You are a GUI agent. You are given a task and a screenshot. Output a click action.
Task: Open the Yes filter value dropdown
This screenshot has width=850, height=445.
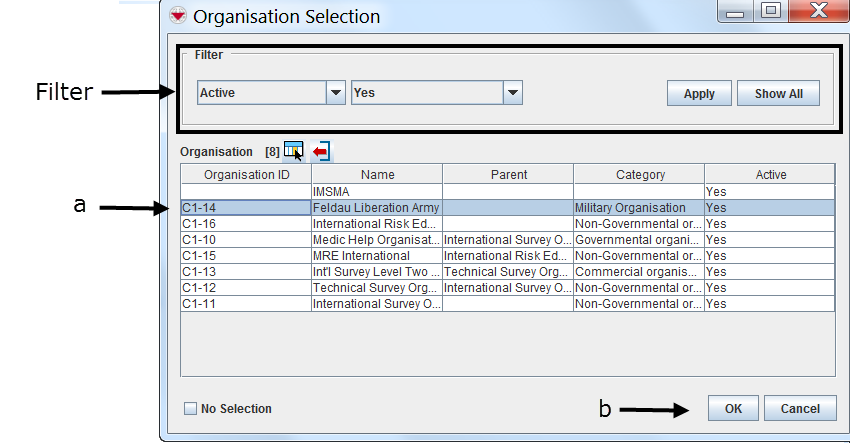[x=512, y=93]
